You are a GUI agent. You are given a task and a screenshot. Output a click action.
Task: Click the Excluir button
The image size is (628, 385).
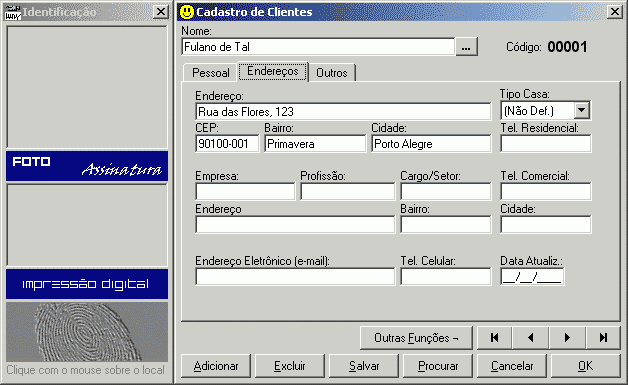coord(290,366)
